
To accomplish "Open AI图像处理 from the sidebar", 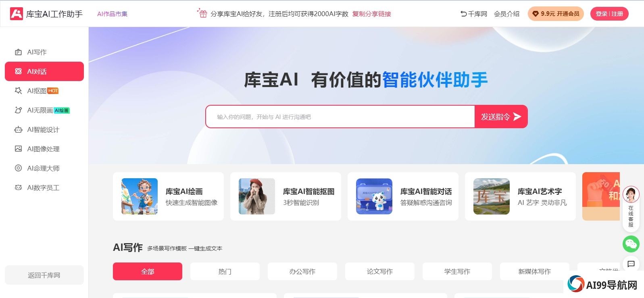I will tap(44, 149).
